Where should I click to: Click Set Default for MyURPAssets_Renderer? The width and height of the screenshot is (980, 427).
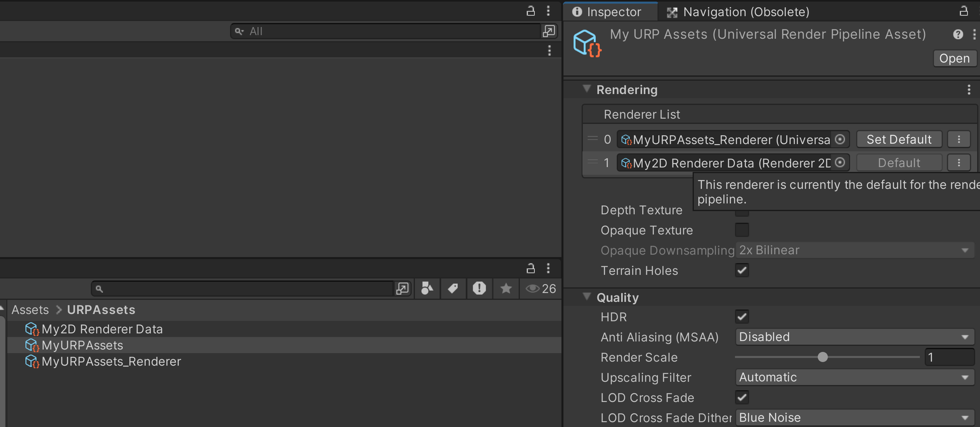point(899,140)
